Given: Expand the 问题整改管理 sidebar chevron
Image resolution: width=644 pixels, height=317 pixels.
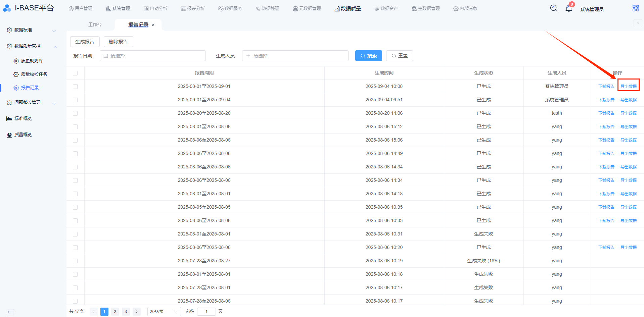Looking at the screenshot, I should click(54, 104).
